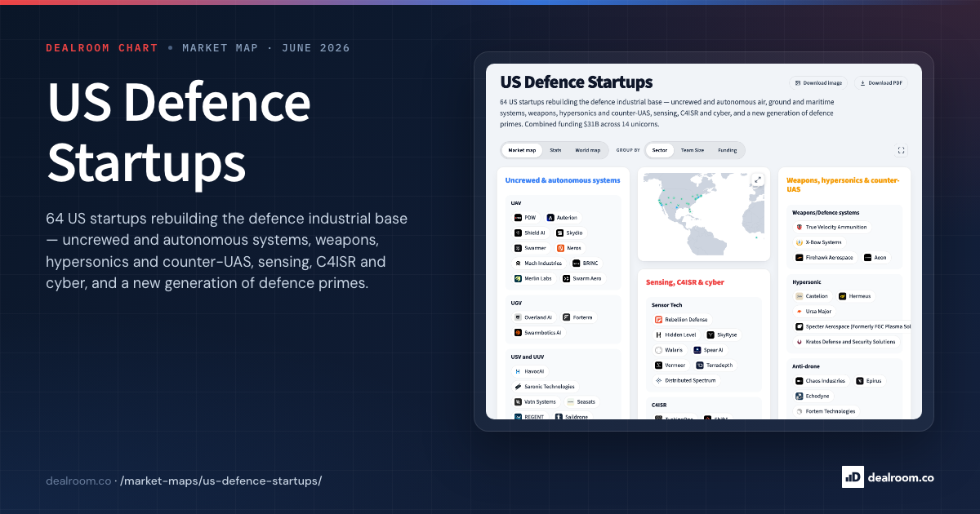
Task: Switch to the Market map tab
Action: click(522, 150)
